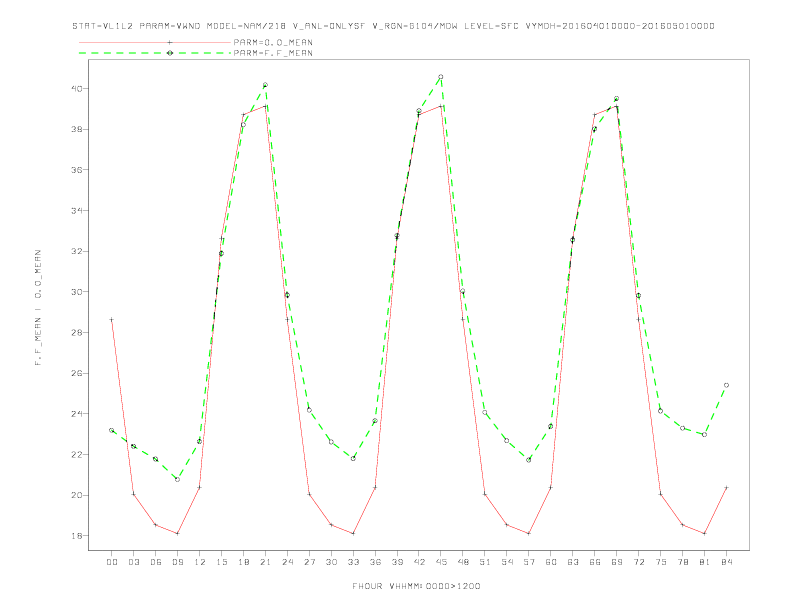Image resolution: width=792 pixels, height=612 pixels.
Task: Click the FHOUR VHHMM:0000>1200 x-axis title
Action: tap(416, 586)
